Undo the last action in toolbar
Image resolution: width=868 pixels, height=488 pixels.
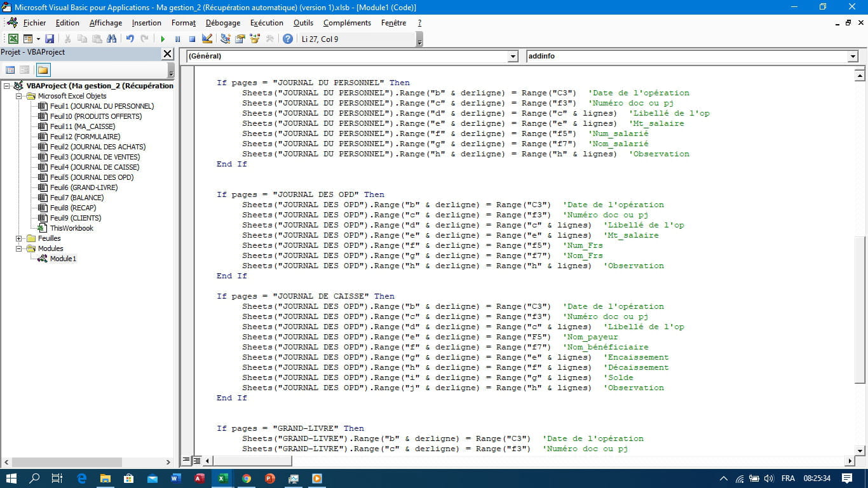click(x=130, y=39)
